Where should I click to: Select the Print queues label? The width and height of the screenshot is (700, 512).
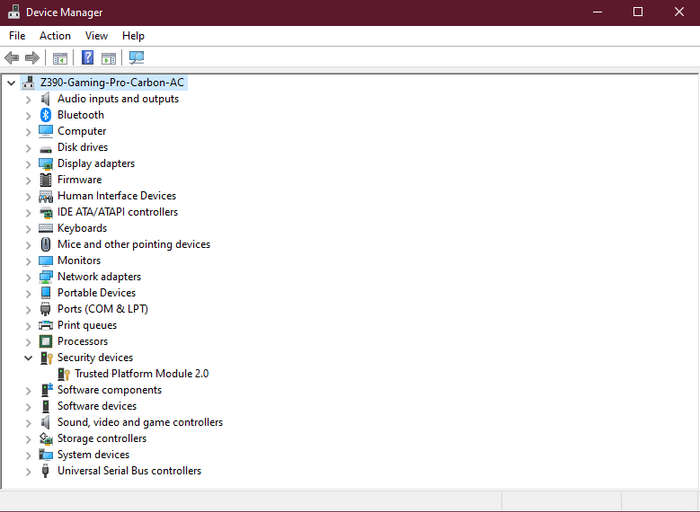point(87,325)
